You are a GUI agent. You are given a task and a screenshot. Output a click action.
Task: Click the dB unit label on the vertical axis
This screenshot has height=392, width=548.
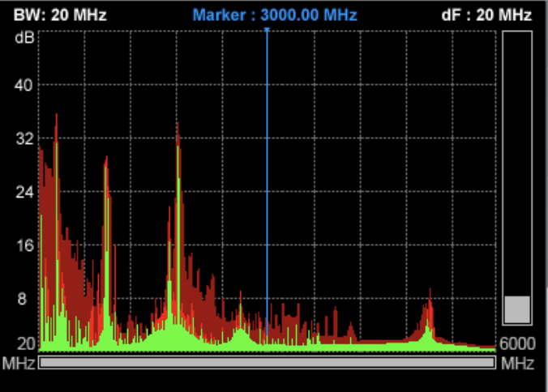(24, 38)
